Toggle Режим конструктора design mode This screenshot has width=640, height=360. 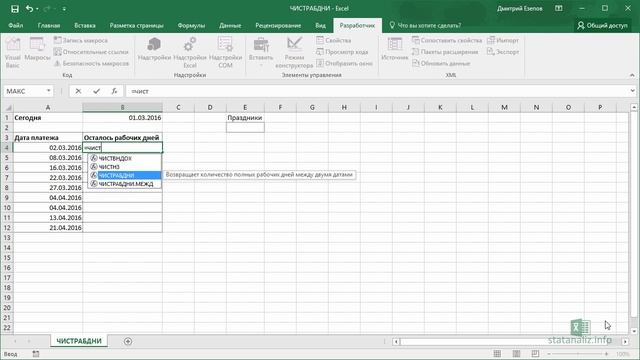[x=294, y=52]
